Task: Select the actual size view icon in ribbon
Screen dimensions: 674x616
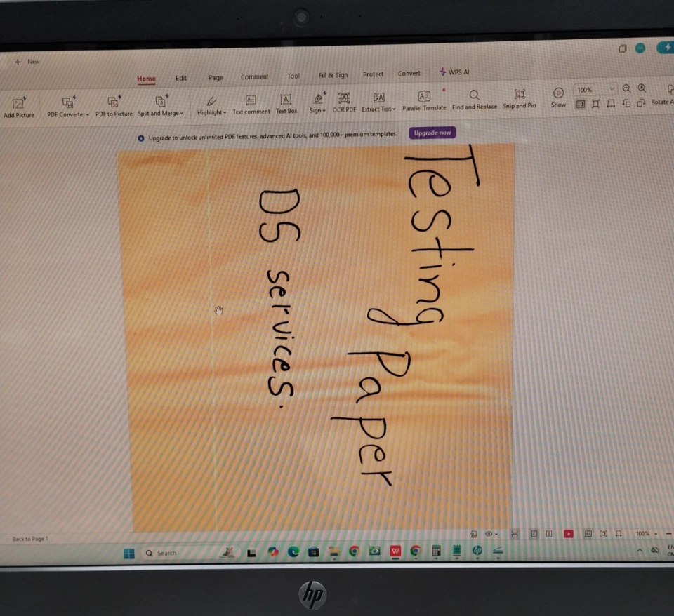Action: coord(581,104)
